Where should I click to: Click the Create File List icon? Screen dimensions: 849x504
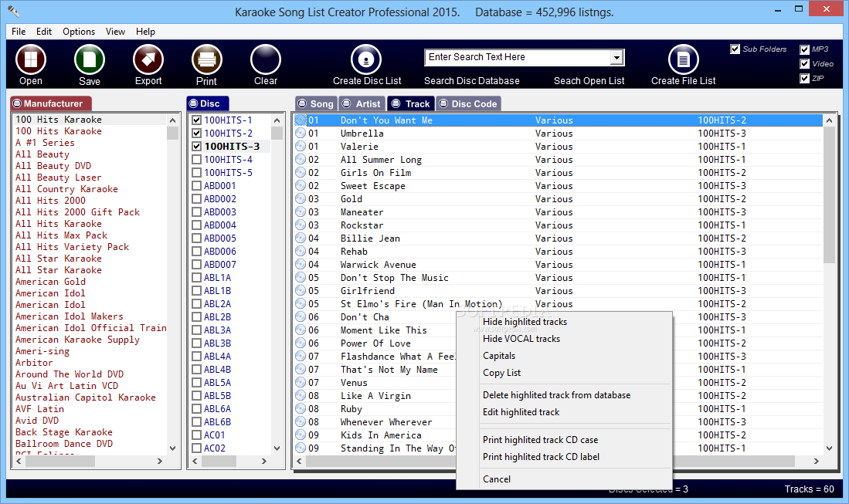click(684, 59)
